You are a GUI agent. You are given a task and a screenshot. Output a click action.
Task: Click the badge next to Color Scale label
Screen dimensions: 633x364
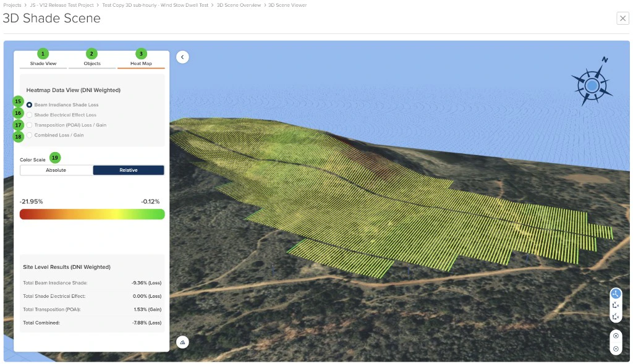click(54, 158)
